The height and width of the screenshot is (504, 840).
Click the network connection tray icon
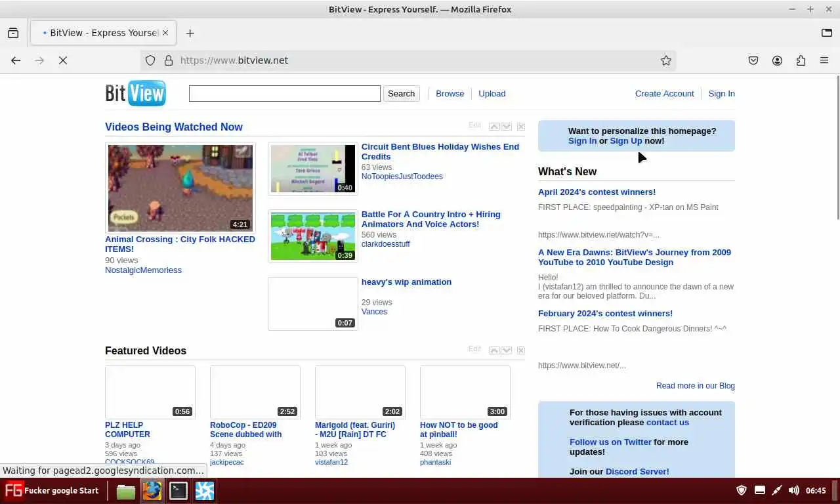click(x=776, y=490)
